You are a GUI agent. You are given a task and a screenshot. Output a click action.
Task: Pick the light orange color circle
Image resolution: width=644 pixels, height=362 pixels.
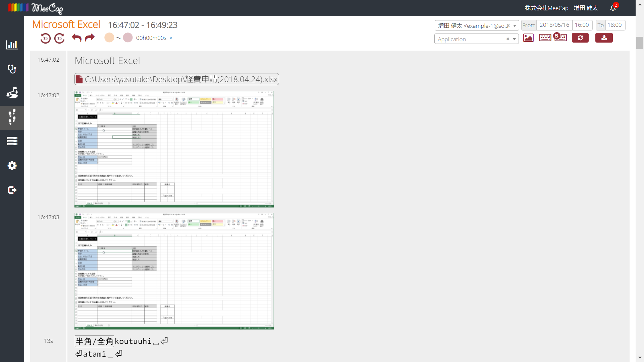(x=109, y=38)
